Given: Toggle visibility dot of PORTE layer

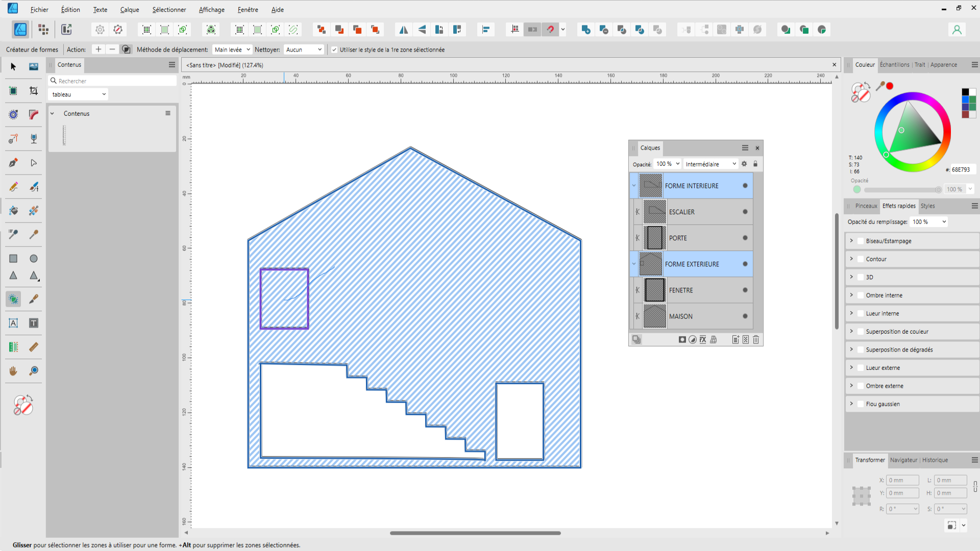Looking at the screenshot, I should (x=745, y=238).
